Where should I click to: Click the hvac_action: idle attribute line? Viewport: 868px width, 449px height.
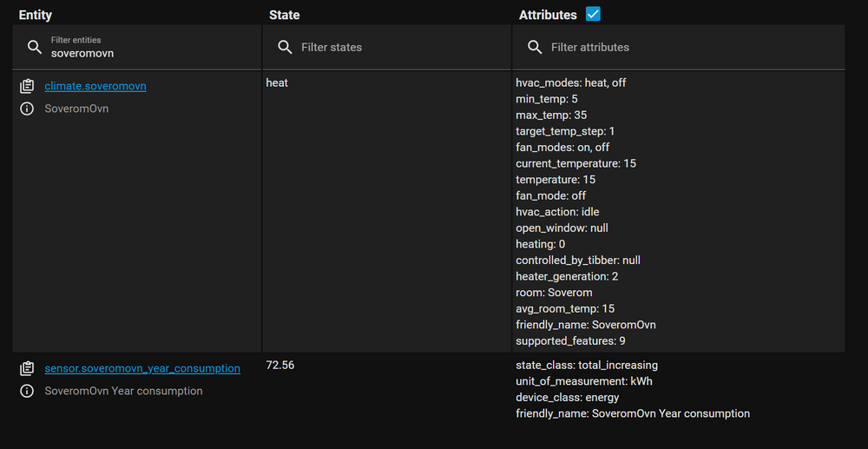pos(557,212)
